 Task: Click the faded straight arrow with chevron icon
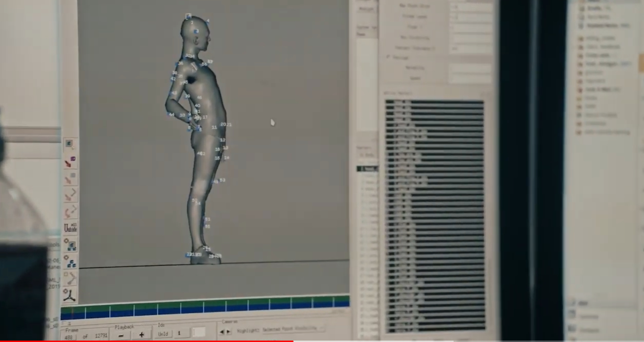pyautogui.click(x=70, y=195)
